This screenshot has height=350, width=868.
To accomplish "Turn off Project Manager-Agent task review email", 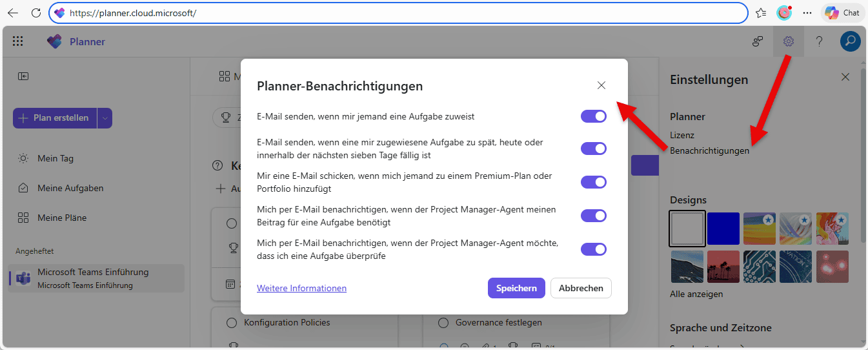I will click(x=593, y=249).
